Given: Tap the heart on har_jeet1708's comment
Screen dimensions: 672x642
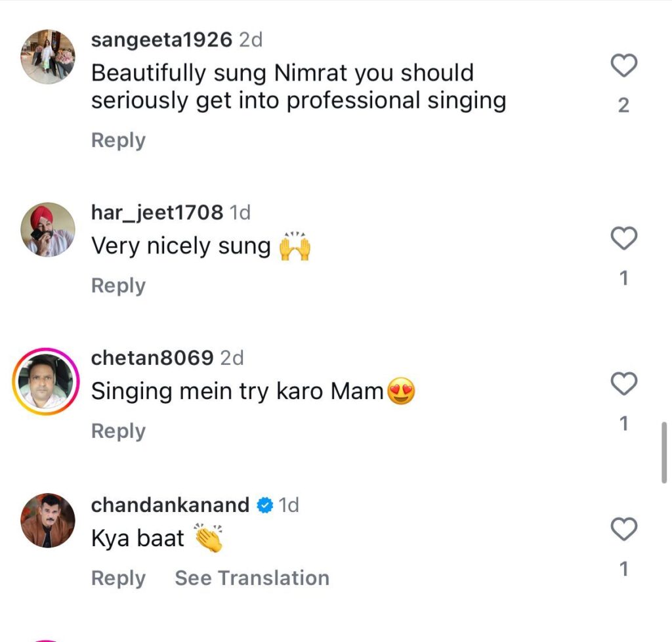Looking at the screenshot, I should (623, 238).
